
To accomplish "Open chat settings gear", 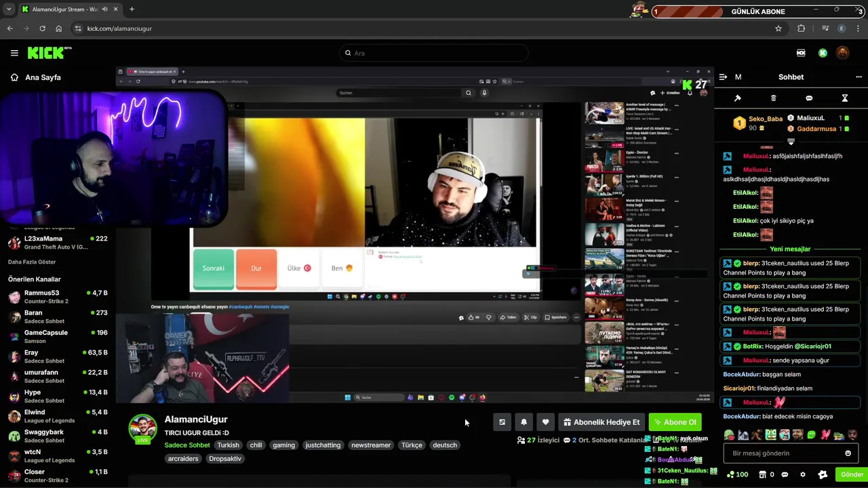I will [x=803, y=474].
